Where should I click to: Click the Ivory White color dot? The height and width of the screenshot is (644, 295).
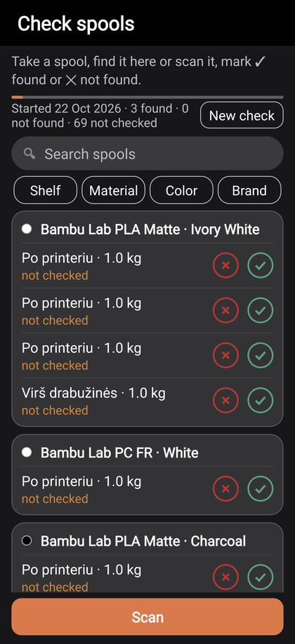click(x=27, y=229)
